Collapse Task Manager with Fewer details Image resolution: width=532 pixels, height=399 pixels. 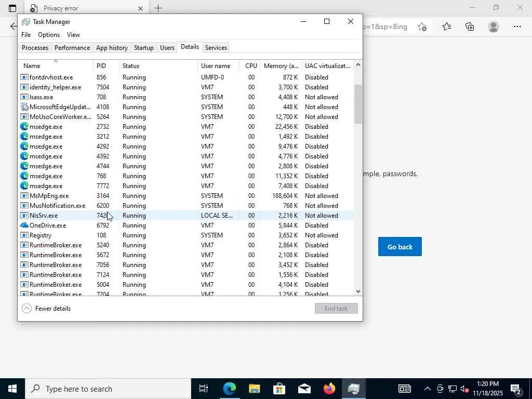click(46, 309)
